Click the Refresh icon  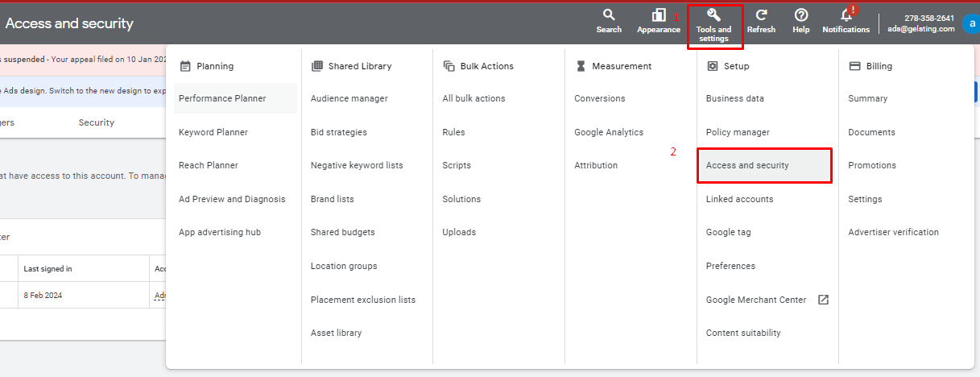click(761, 15)
